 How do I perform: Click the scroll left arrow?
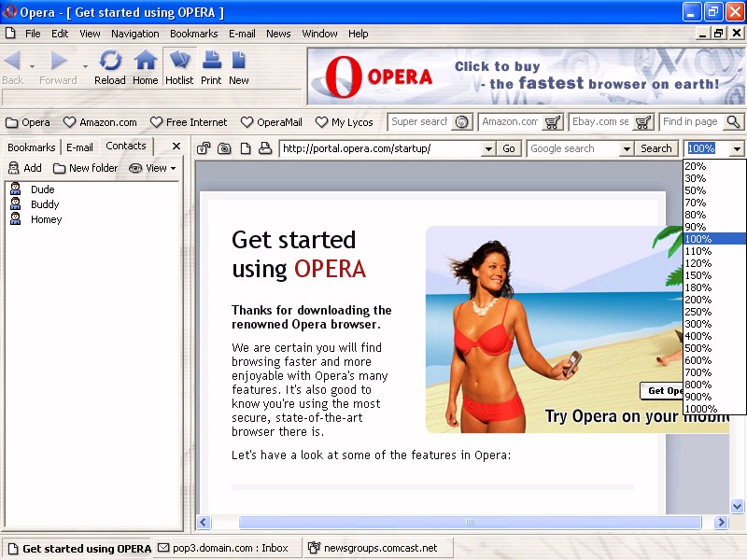tap(204, 523)
